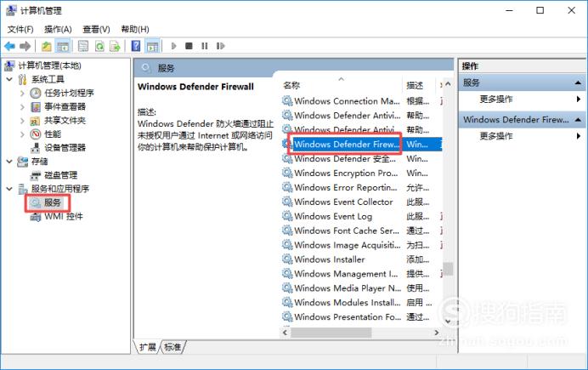The image size is (588, 370).
Task: Open the 查看(V) menu
Action: [x=96, y=29]
